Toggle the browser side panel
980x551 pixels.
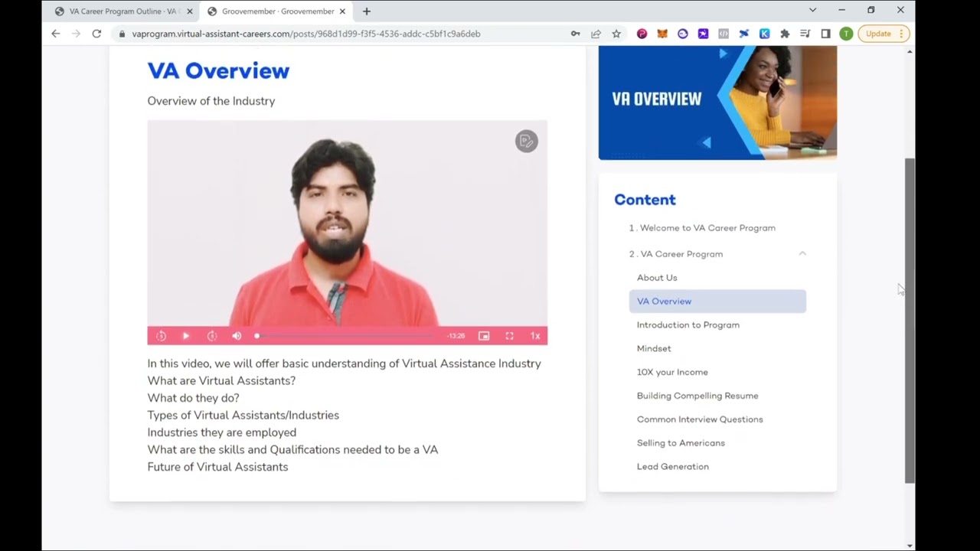pos(825,34)
